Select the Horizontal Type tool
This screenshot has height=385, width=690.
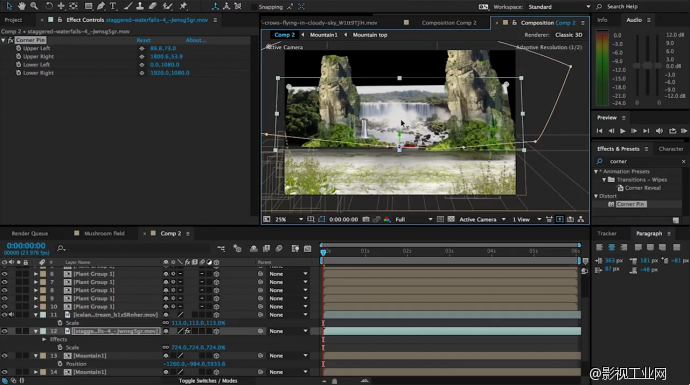pyautogui.click(x=113, y=6)
